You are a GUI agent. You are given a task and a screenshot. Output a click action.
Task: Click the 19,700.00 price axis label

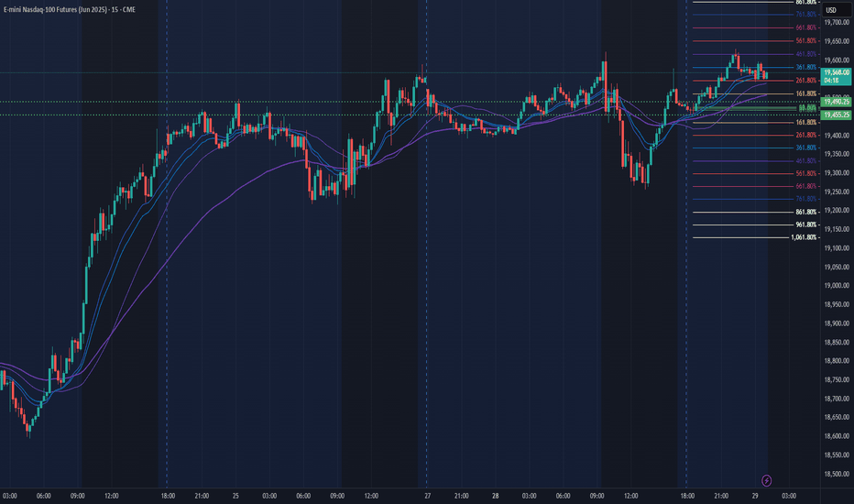click(837, 22)
